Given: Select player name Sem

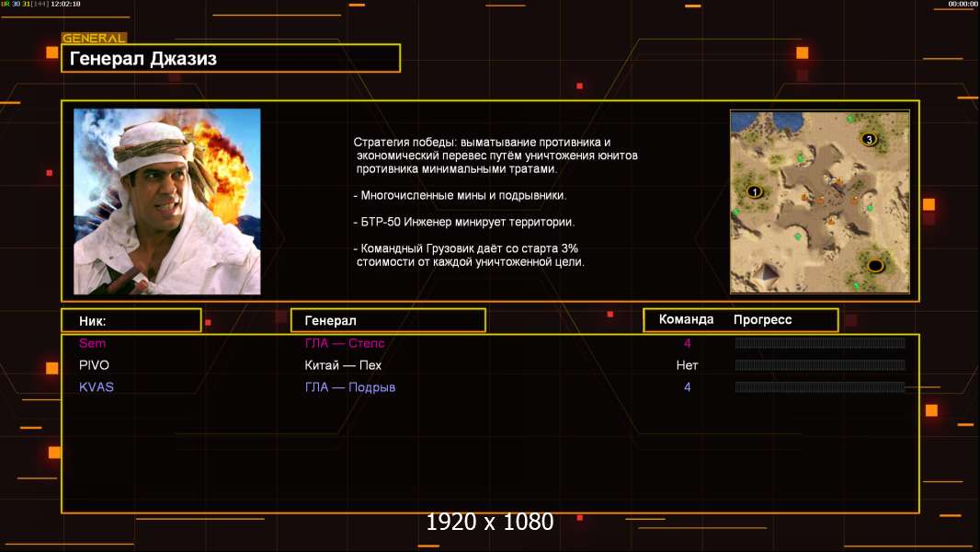Looking at the screenshot, I should [x=93, y=343].
